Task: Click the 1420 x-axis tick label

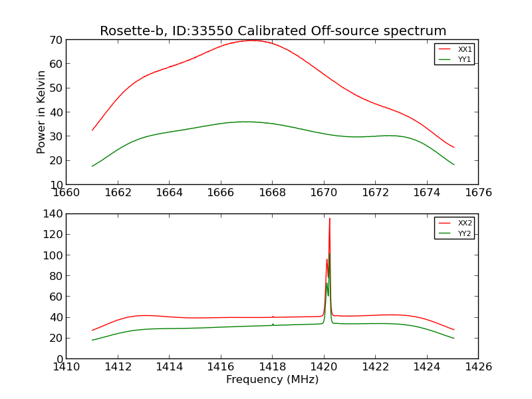Action: [x=324, y=367]
